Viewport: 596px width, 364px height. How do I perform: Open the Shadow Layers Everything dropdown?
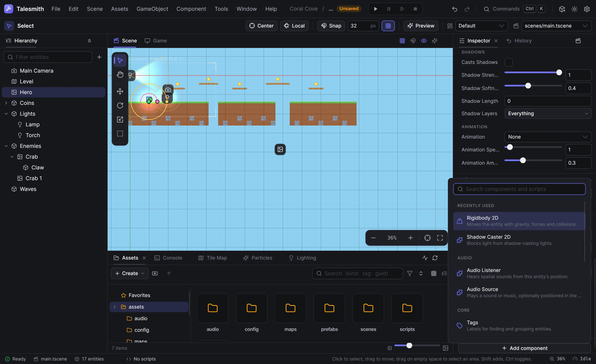(x=548, y=113)
